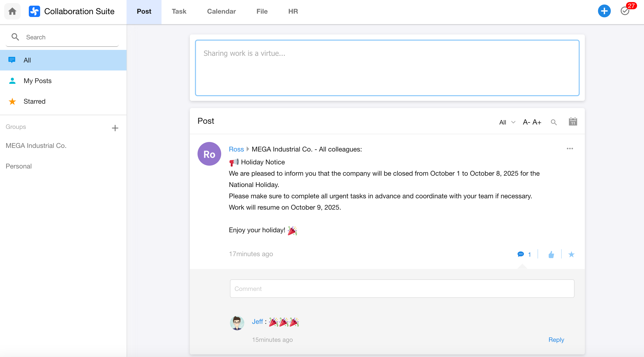The image size is (644, 357).
Task: Click the Comment input field
Action: [402, 289]
